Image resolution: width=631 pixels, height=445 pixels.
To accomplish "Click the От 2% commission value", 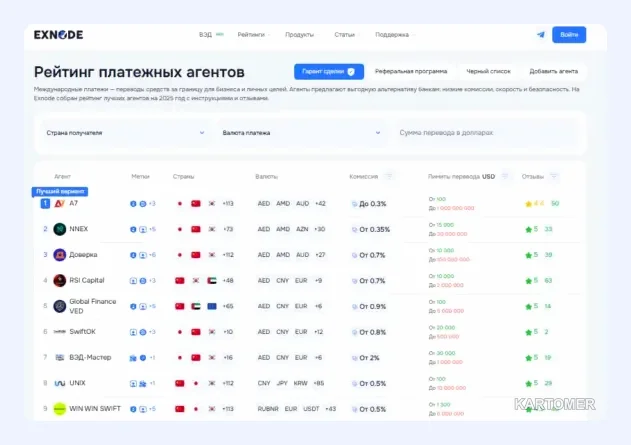I will (369, 358).
